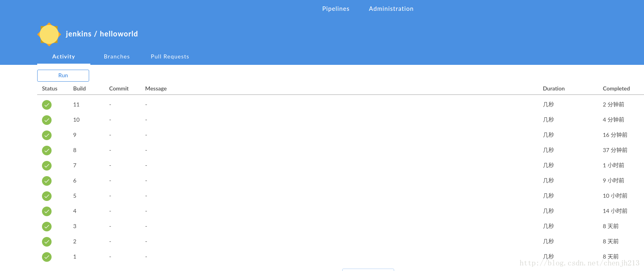
Task: Select build number 7
Action: pyautogui.click(x=75, y=165)
